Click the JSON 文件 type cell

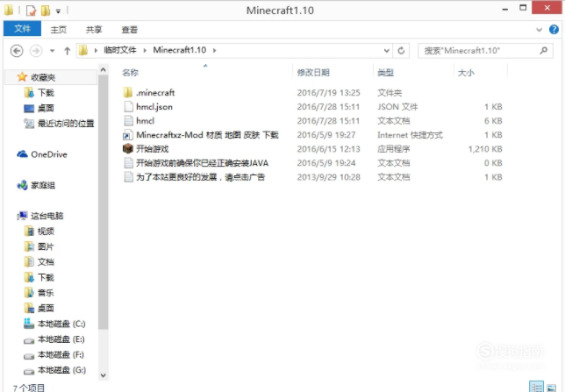(x=397, y=107)
